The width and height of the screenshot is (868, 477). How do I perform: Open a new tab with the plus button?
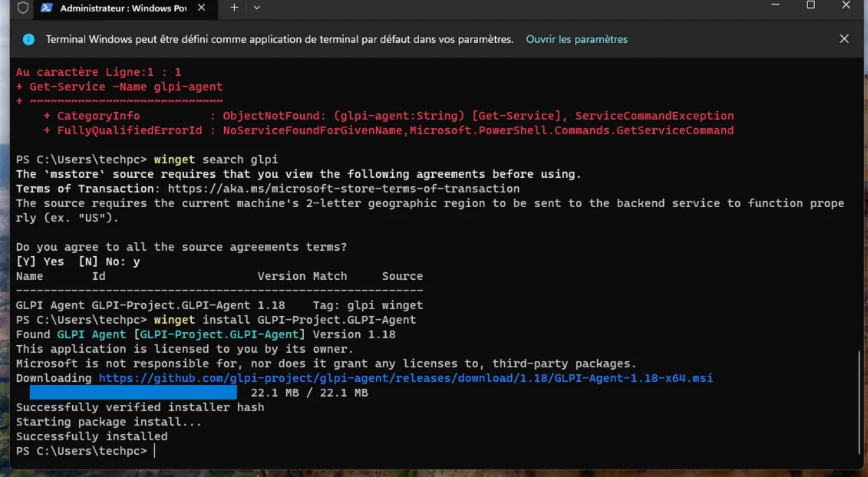(234, 8)
